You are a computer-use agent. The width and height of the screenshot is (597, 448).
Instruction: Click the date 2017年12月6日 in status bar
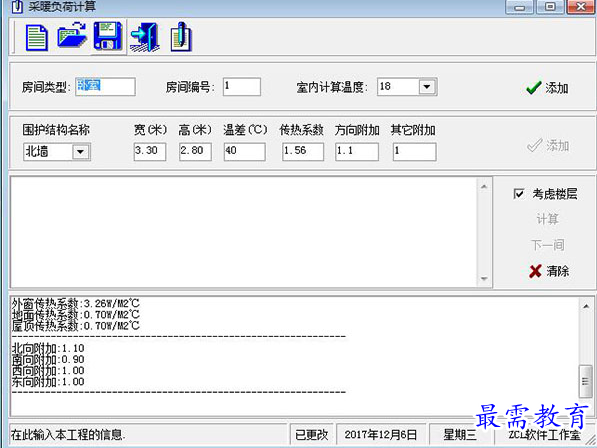click(x=381, y=434)
